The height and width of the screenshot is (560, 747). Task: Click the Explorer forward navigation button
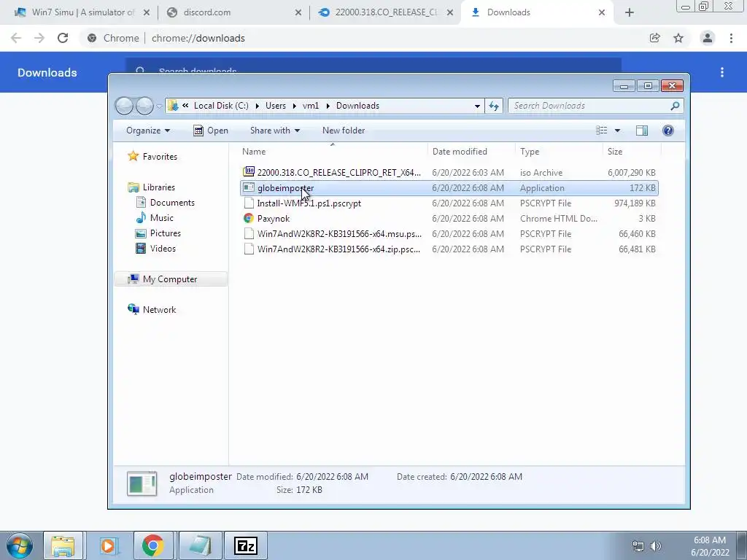(144, 106)
